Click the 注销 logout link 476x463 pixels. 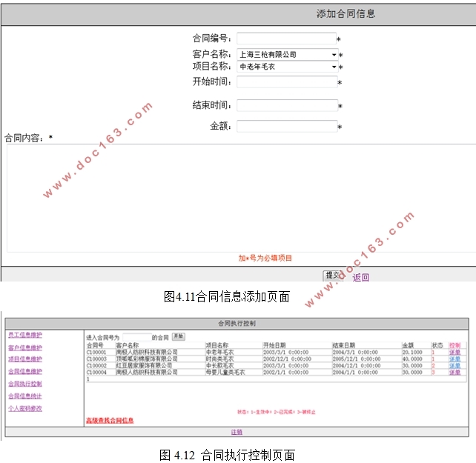(x=237, y=432)
